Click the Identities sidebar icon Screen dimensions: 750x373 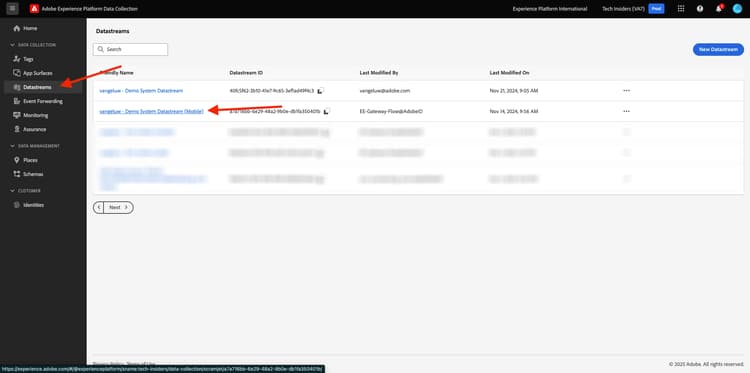17,205
